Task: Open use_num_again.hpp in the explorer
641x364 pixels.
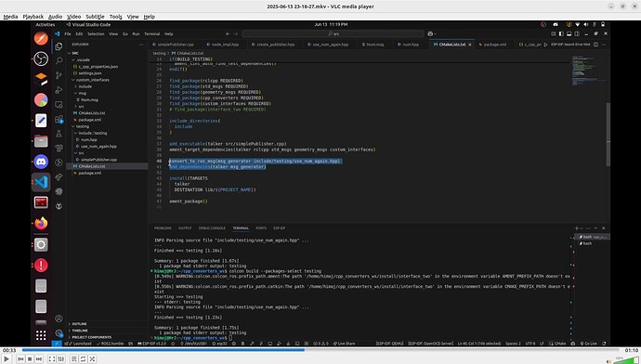Action: click(x=98, y=147)
